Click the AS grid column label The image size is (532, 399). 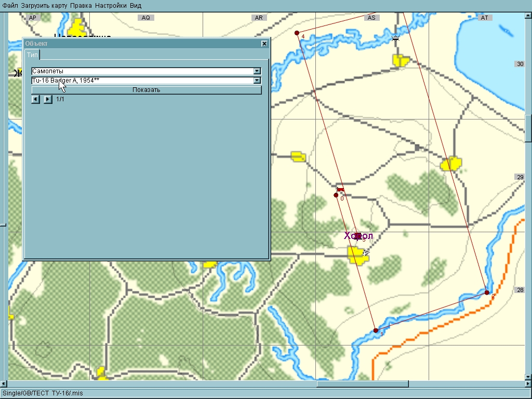(x=371, y=18)
